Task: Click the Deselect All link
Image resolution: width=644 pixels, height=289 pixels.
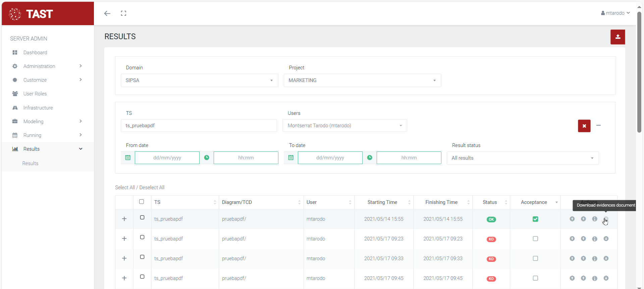Action: click(152, 188)
